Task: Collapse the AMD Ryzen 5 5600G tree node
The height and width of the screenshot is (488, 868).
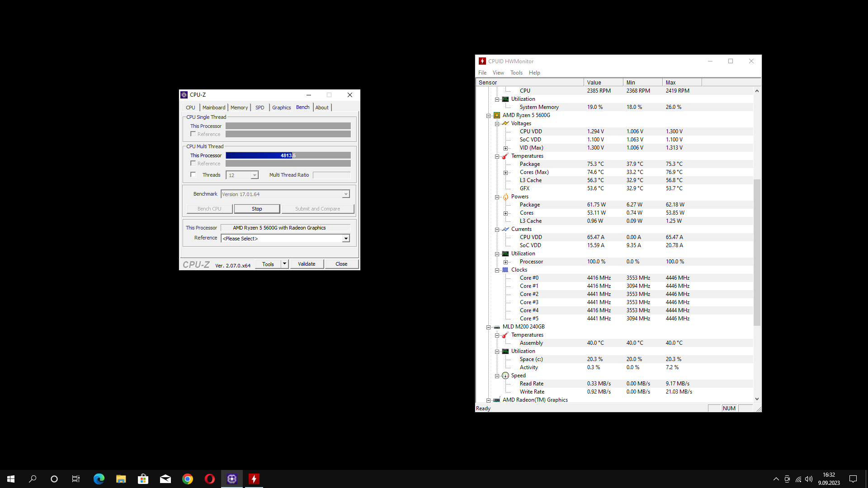Action: (x=488, y=116)
